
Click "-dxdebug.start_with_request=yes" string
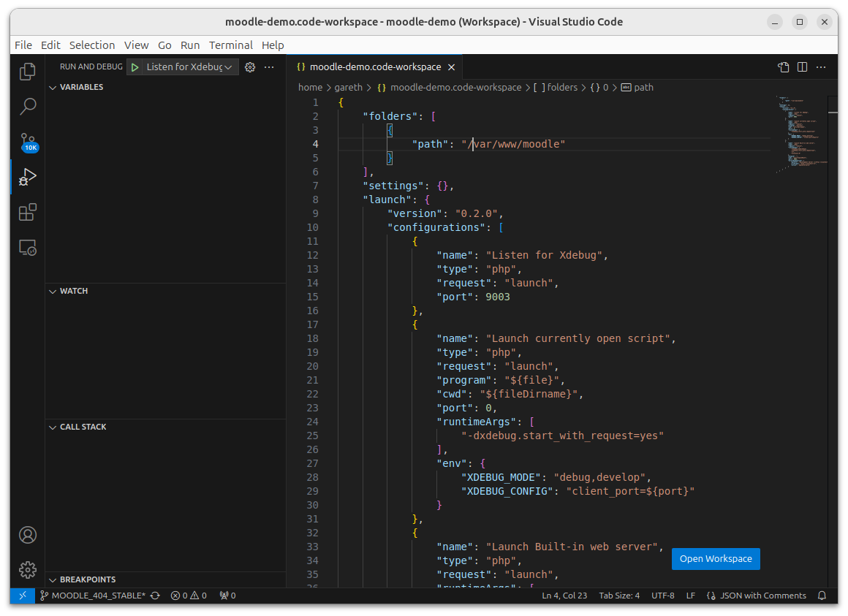pos(562,436)
